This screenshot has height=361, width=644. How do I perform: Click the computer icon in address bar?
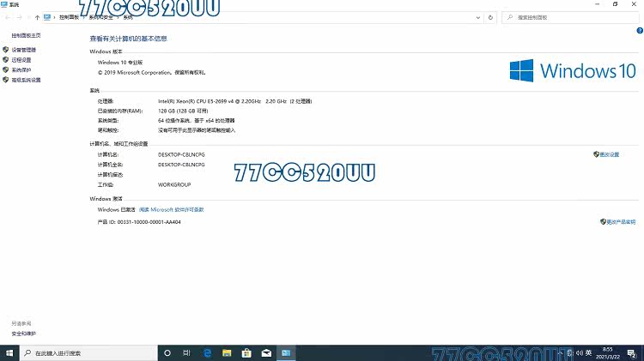click(x=47, y=17)
